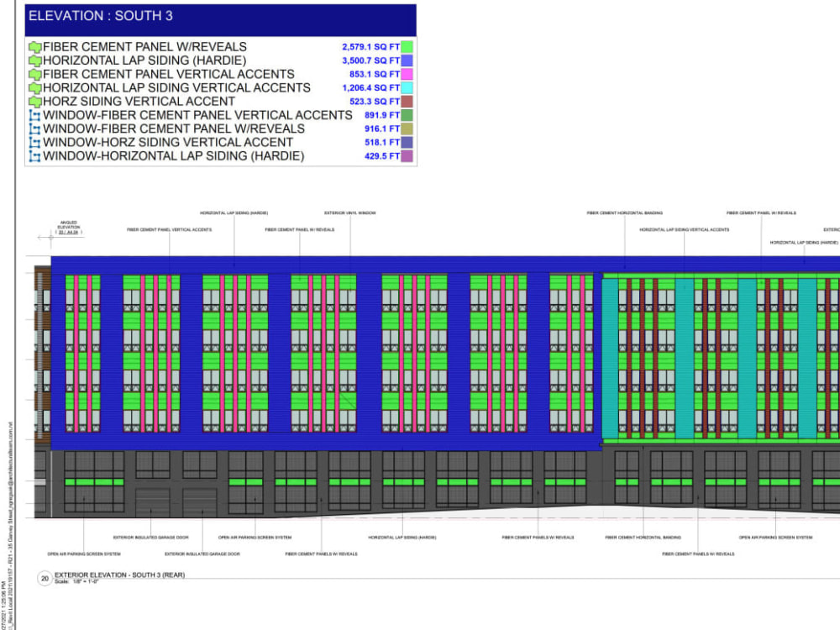Click the 853.1 SQ FT quantity value
Screen dimensions: 840x630
(x=375, y=75)
